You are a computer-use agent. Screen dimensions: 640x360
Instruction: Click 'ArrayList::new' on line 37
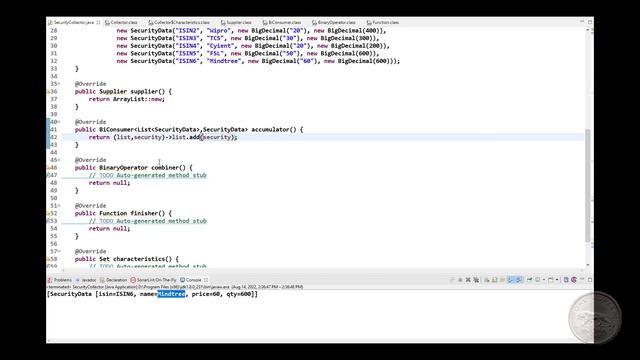[139, 99]
